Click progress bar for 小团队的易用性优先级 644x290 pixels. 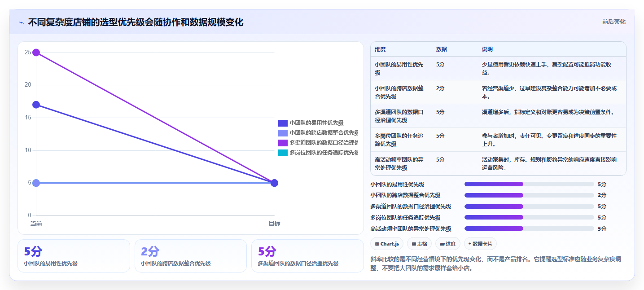tap(529, 184)
